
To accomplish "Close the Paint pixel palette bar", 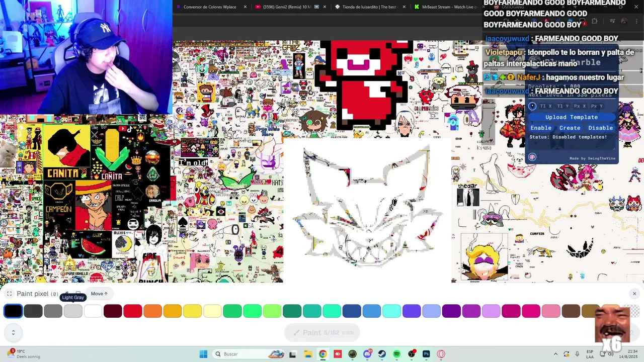I will tap(634, 294).
